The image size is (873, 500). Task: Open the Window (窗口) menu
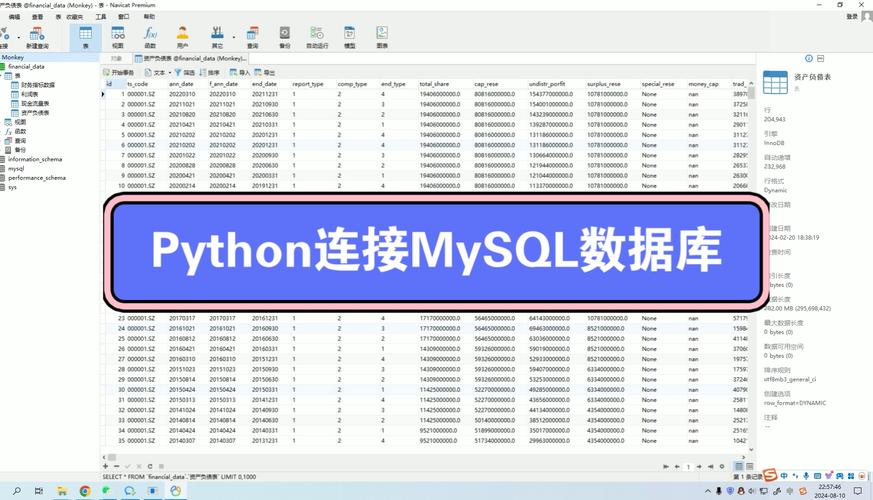tap(124, 17)
